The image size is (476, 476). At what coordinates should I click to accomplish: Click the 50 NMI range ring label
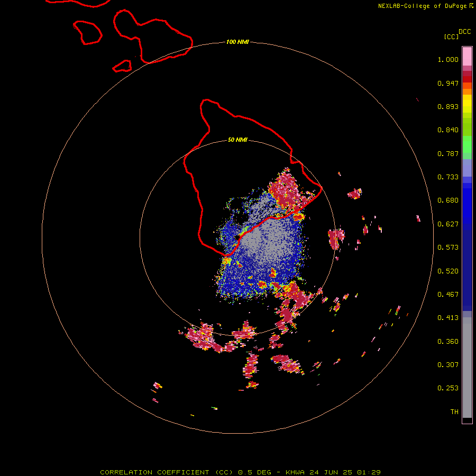237,140
